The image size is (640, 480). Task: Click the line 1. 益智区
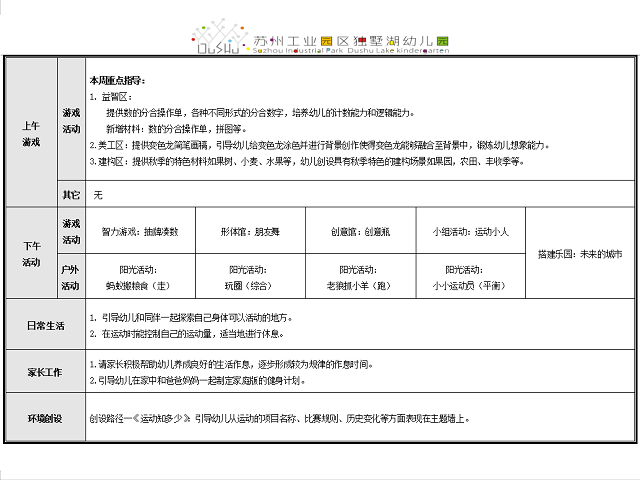pos(111,97)
